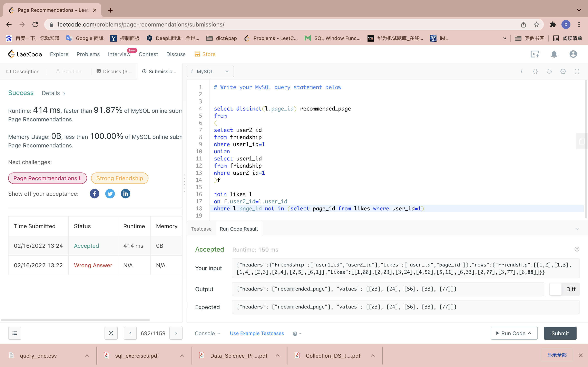Open the MySQL language dropdown
This screenshot has width=588, height=367.
point(210,71)
